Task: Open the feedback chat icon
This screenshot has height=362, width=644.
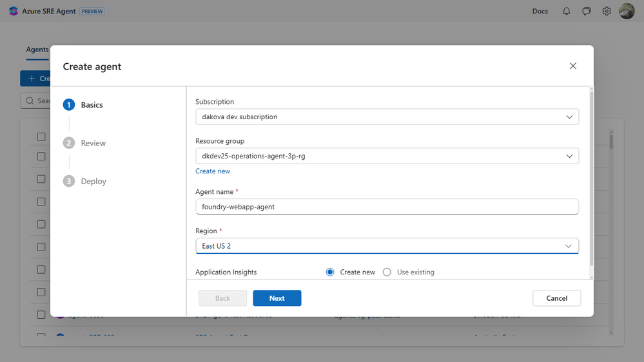Action: tap(587, 11)
